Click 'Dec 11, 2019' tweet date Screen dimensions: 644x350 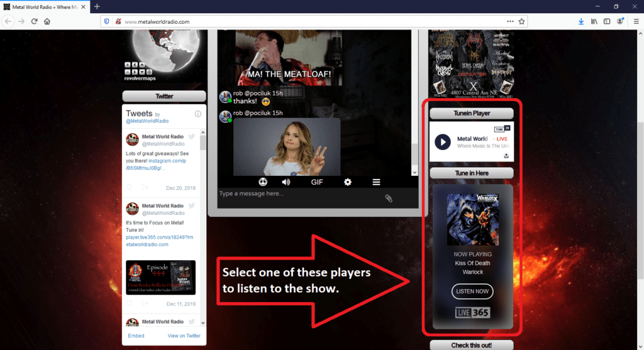[180, 304]
